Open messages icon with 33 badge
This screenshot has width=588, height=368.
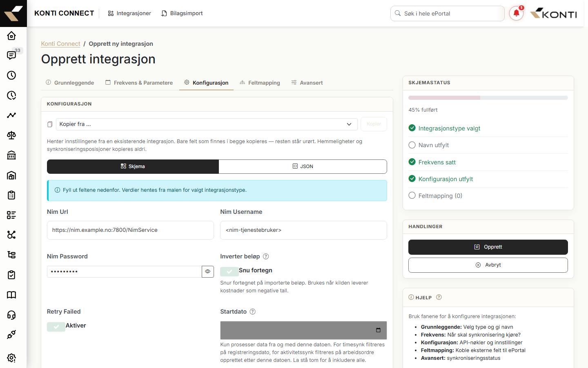click(11, 56)
